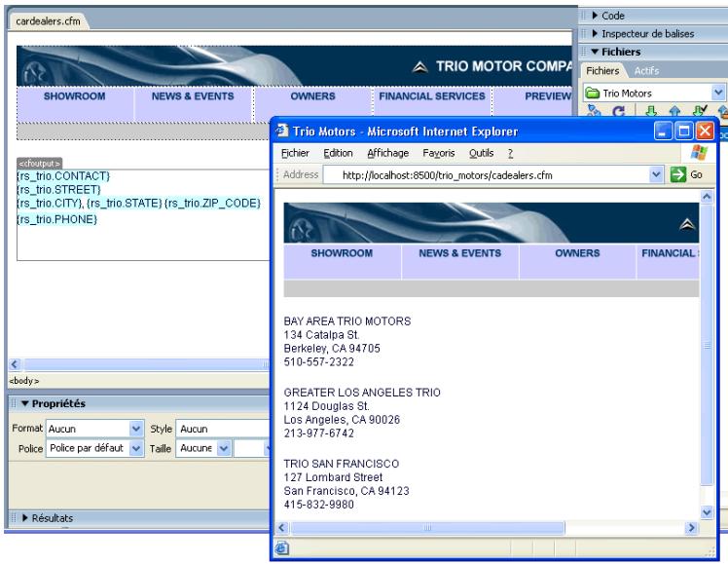The height and width of the screenshot is (564, 728).
Task: Click the green Trio Motors site folder icon
Action: point(592,93)
